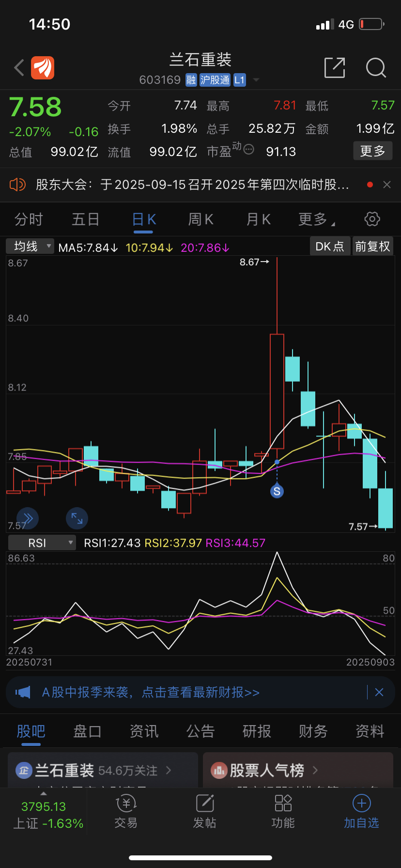Image resolution: width=401 pixels, height=868 pixels.
Task: Open the 均线 indicator dropdown
Action: point(30,246)
